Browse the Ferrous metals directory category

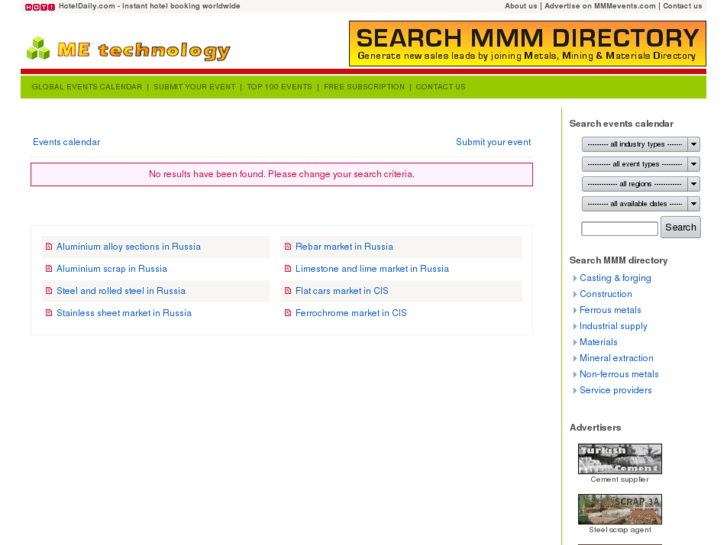click(x=610, y=310)
